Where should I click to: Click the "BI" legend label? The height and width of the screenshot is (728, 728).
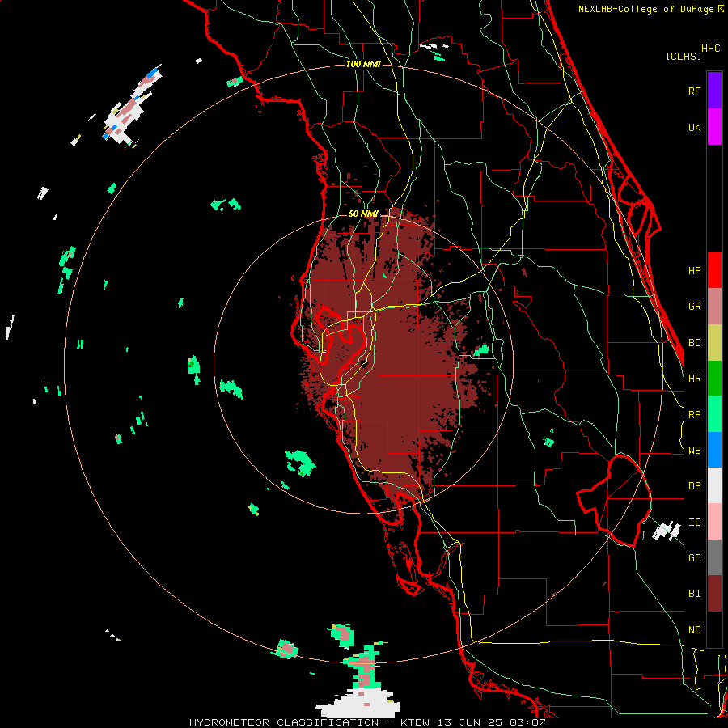tap(694, 594)
